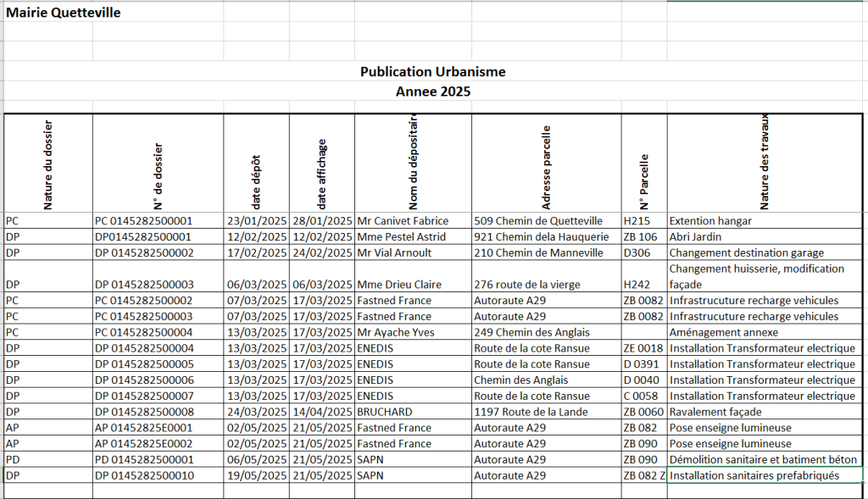Click 'Mr Ayache Yves' cell

(413, 332)
